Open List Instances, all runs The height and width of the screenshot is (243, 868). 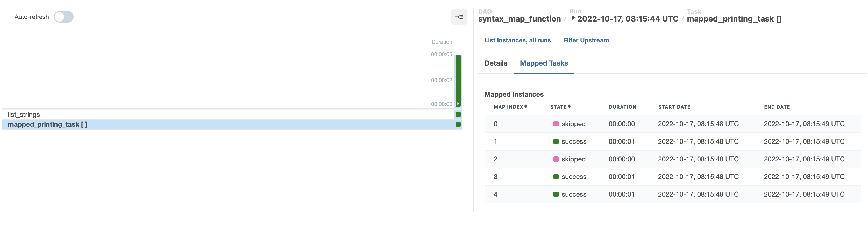pos(518,40)
